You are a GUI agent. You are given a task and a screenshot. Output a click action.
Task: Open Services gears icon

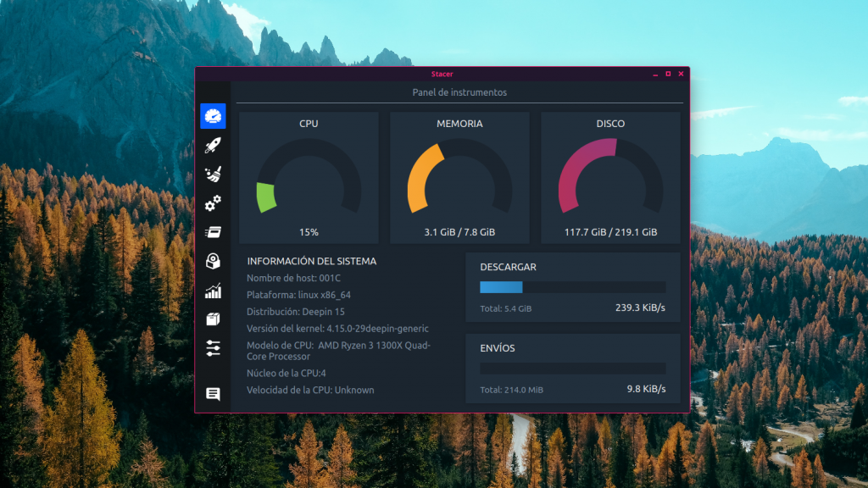pyautogui.click(x=213, y=203)
